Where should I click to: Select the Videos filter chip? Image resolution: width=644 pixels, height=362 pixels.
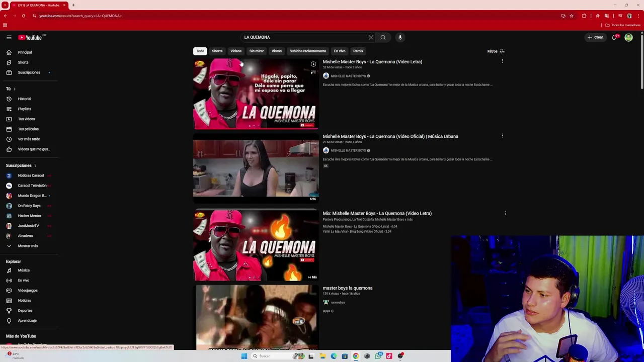[236, 51]
